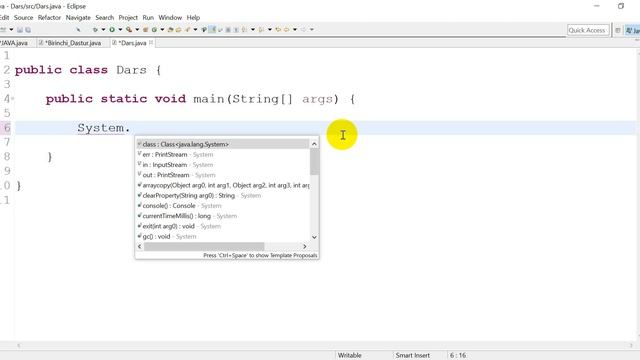Open the Back history dropdown arrow

(295, 30)
